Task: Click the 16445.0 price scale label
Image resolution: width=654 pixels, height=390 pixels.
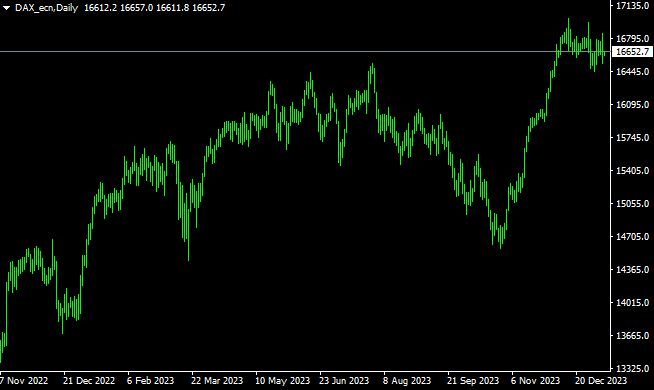Action: pos(632,72)
